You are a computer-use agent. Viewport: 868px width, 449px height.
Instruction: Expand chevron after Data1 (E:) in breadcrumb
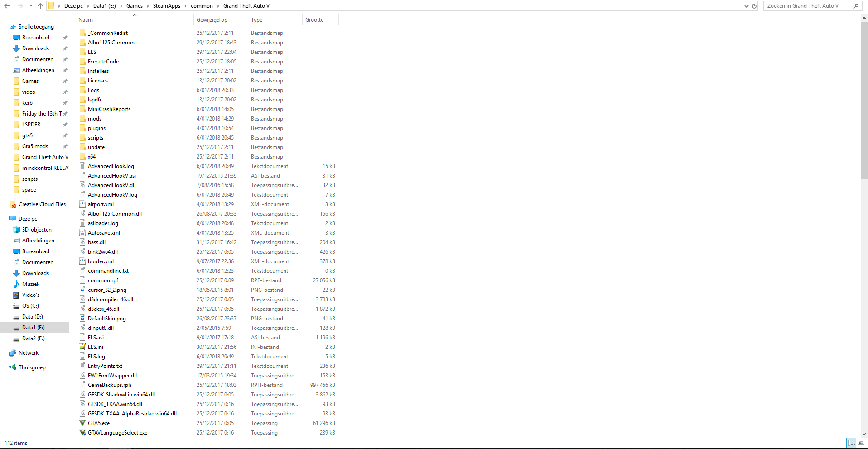[x=121, y=6]
